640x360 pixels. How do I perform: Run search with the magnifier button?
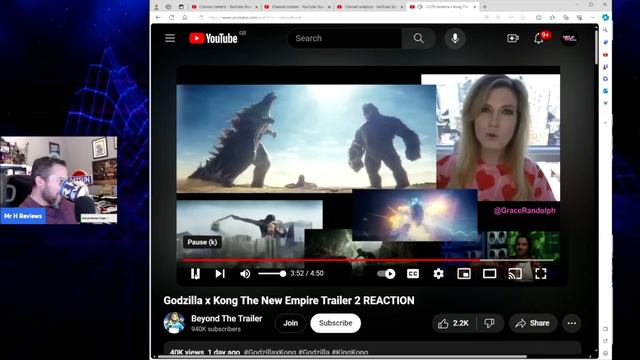coord(418,38)
